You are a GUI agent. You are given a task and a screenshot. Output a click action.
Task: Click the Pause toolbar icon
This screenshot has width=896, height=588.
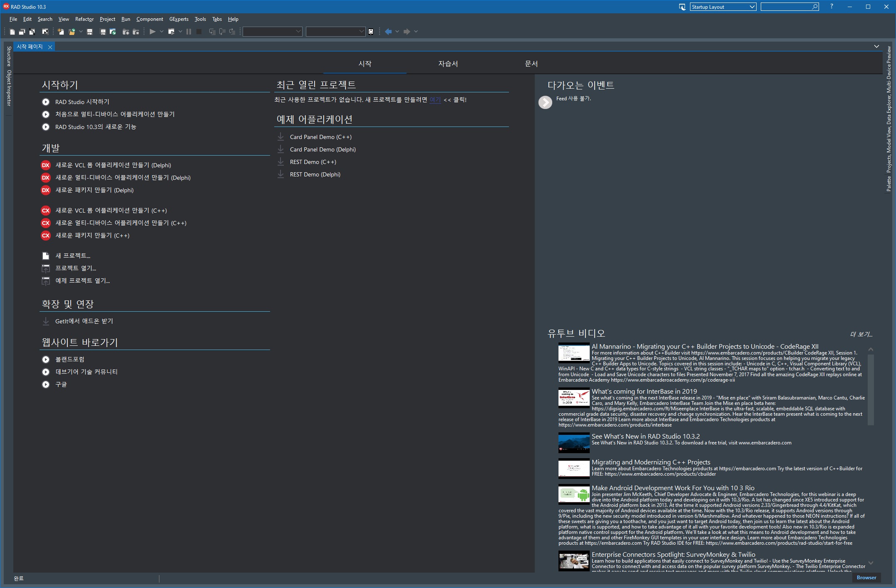(189, 32)
